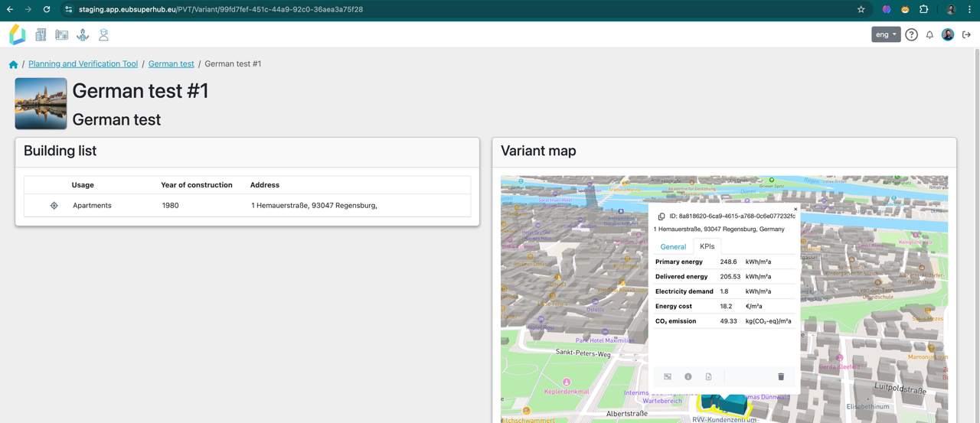Delete building using the trash icon
This screenshot has width=980, height=423.
[781, 376]
